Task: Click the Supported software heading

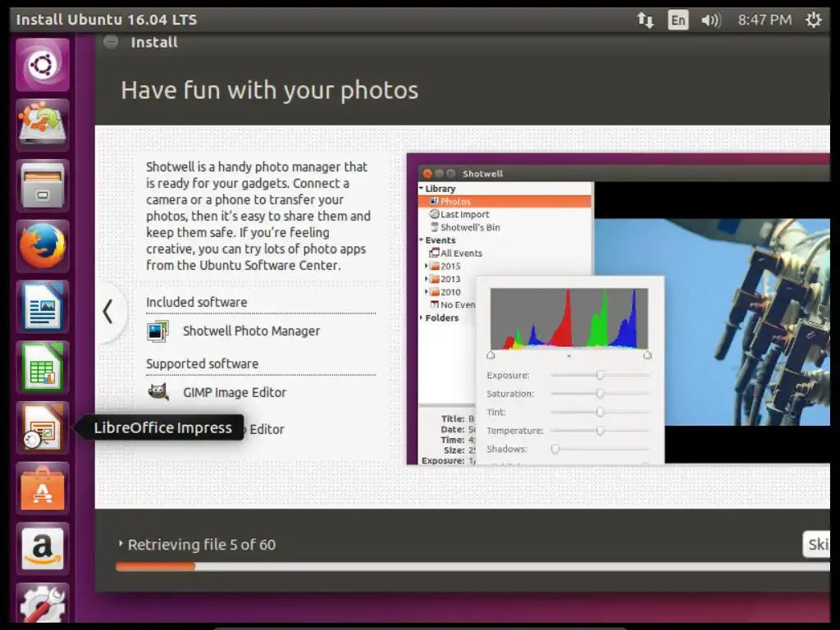Action: click(x=203, y=363)
